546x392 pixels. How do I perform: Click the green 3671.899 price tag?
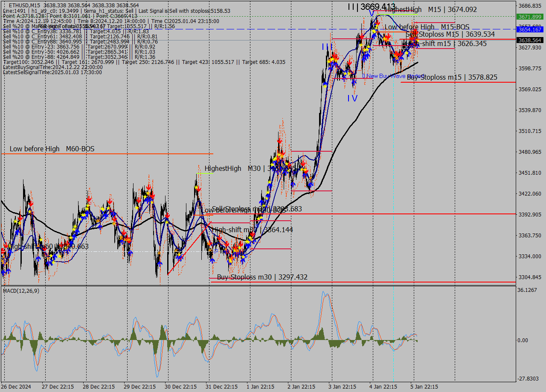point(529,17)
